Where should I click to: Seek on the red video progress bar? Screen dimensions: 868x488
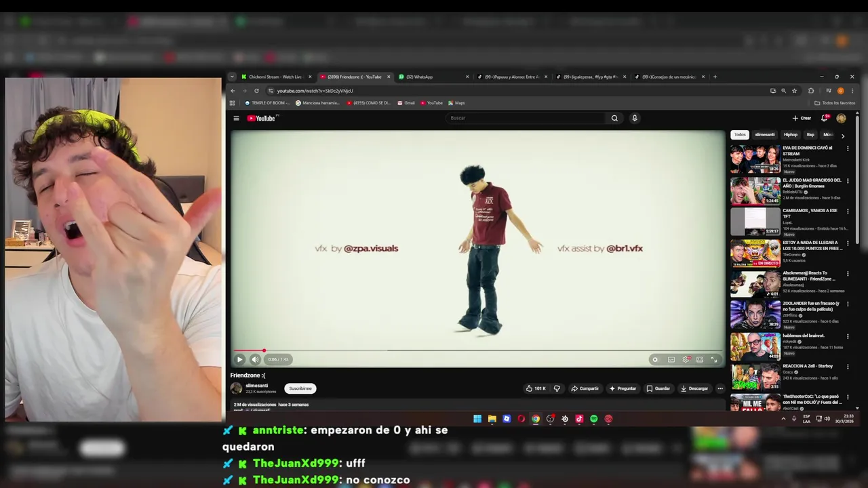point(477,350)
